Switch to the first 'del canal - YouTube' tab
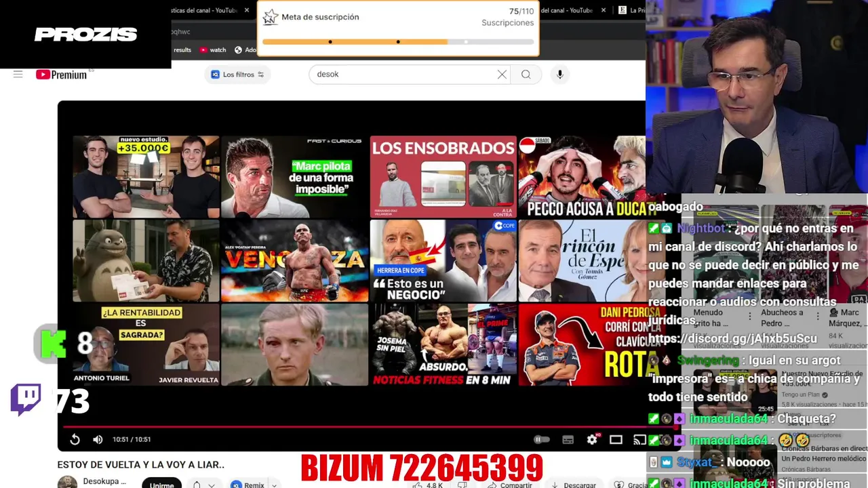The width and height of the screenshot is (868, 488). pyautogui.click(x=205, y=10)
